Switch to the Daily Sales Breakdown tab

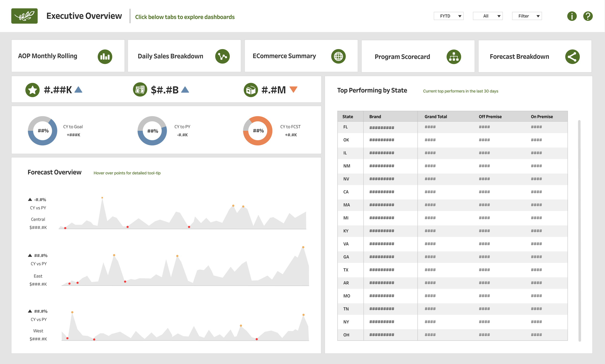coord(184,56)
